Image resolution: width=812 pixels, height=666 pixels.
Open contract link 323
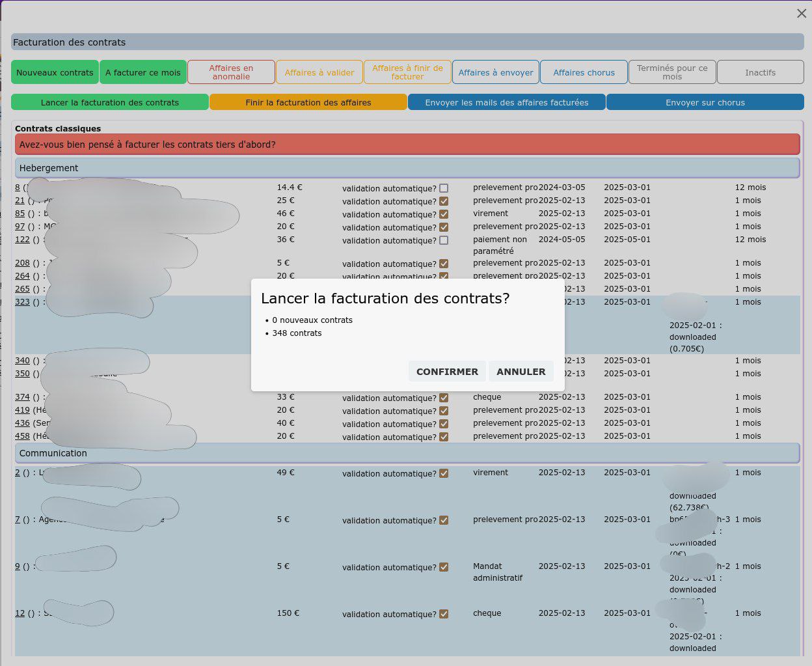22,302
